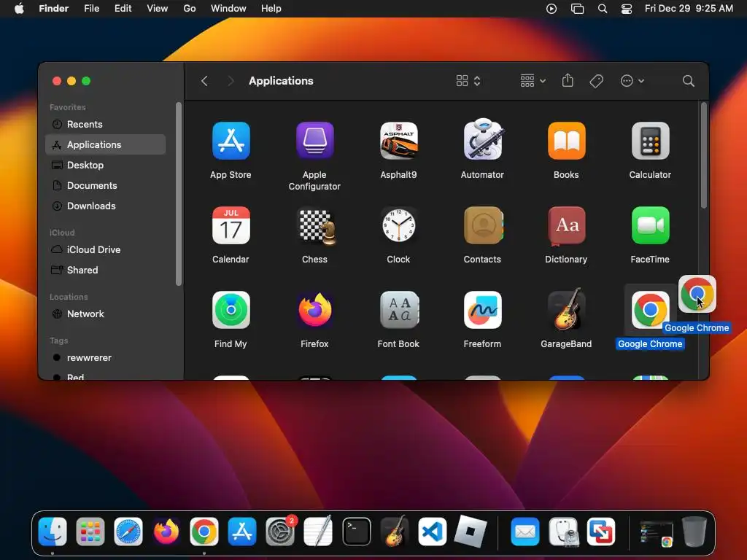Open Roblox from the Dock
Viewport: 747px width, 560px height.
(x=471, y=532)
